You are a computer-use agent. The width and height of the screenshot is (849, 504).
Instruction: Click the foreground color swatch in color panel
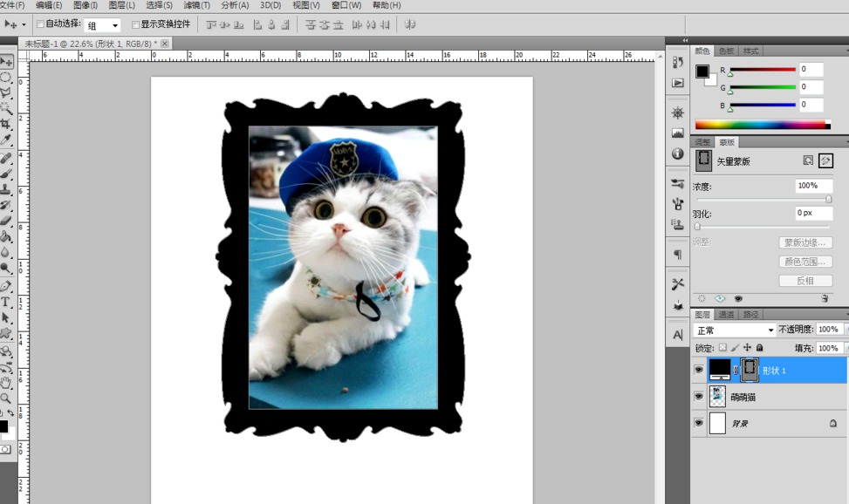click(702, 71)
